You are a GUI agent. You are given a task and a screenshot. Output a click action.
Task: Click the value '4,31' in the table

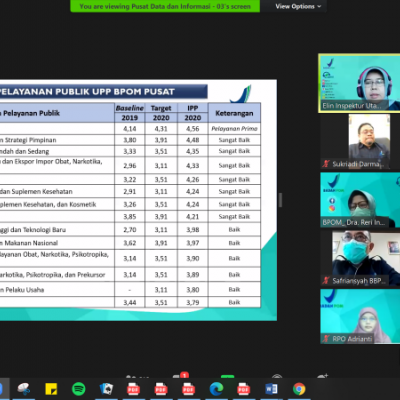(x=161, y=129)
